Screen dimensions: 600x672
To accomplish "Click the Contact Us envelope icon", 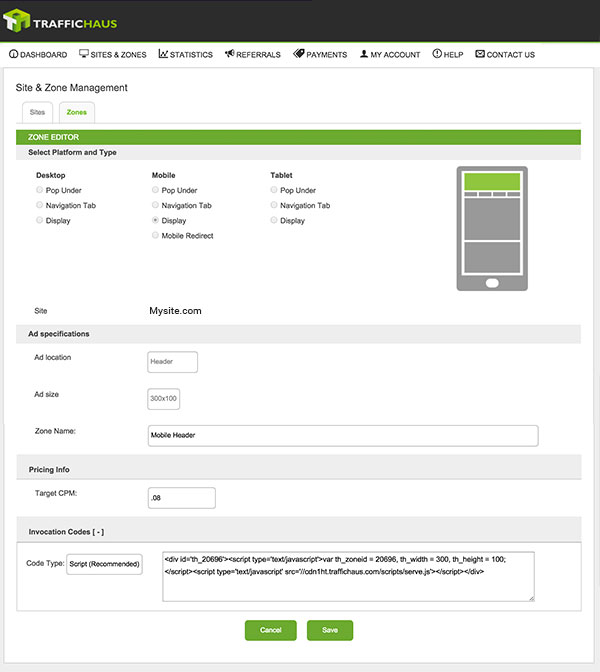I will (480, 54).
